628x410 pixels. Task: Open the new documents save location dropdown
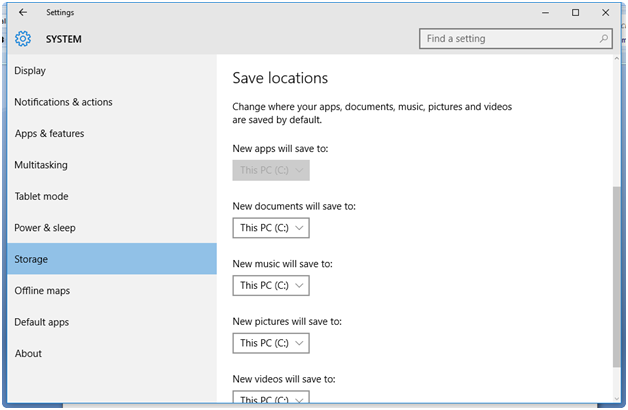(271, 228)
